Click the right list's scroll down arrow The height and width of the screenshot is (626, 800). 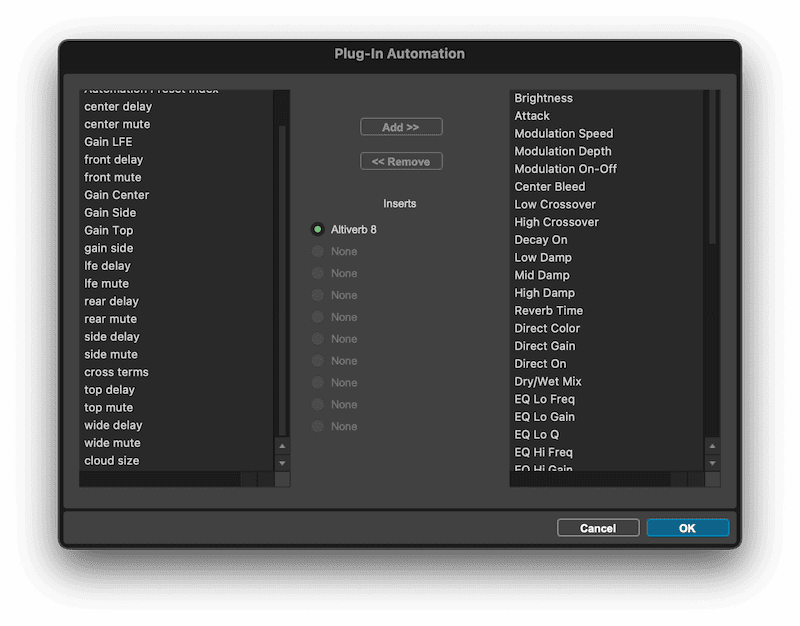pos(712,463)
